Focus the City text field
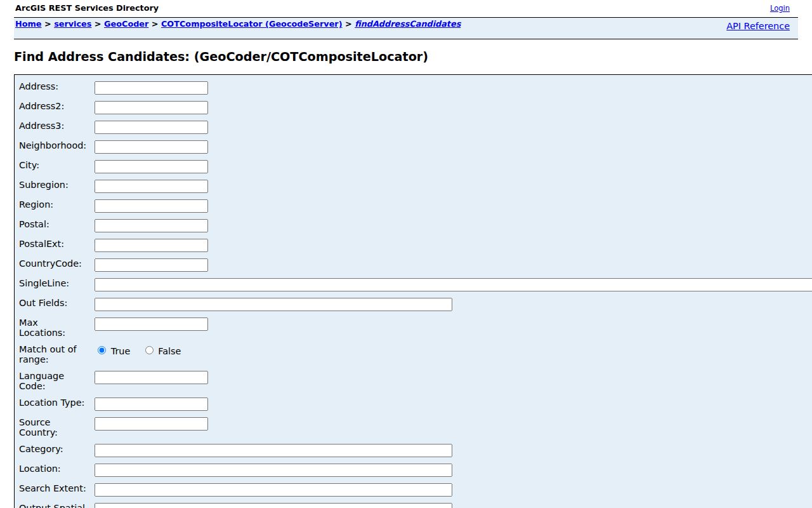The height and width of the screenshot is (508, 812). 151,167
